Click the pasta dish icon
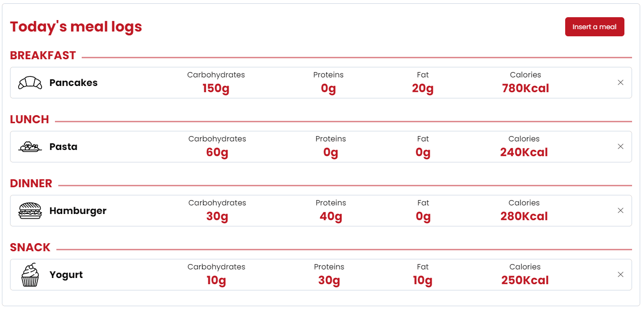This screenshot has width=644, height=310. pos(30,147)
